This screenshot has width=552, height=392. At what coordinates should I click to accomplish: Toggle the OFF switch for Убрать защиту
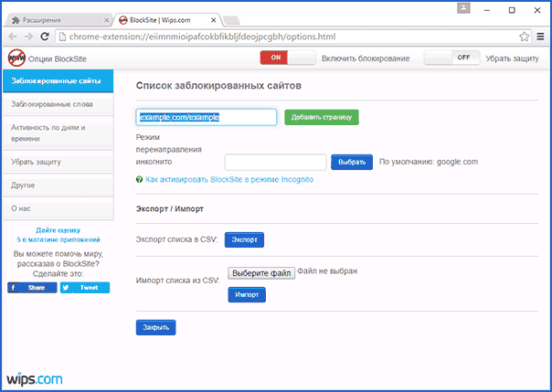pos(451,58)
